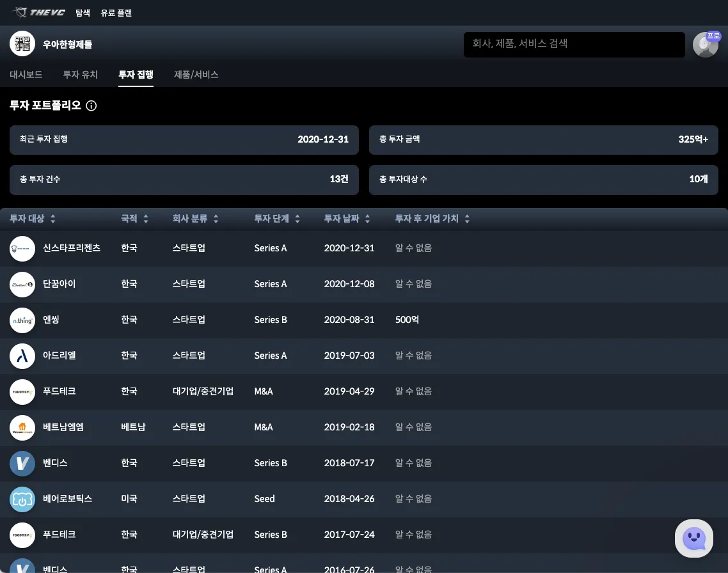Open the 단꿈아이 company link
Screen dimensions: 728x573
tap(59, 283)
